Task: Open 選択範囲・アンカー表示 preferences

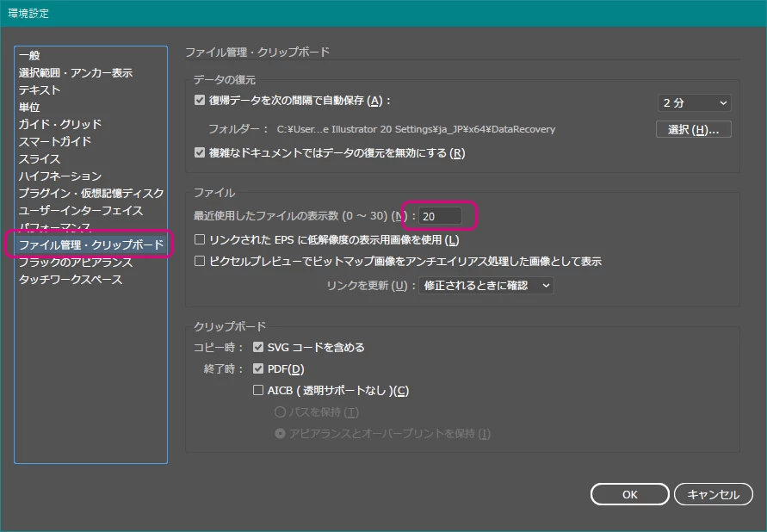Action: [76, 73]
